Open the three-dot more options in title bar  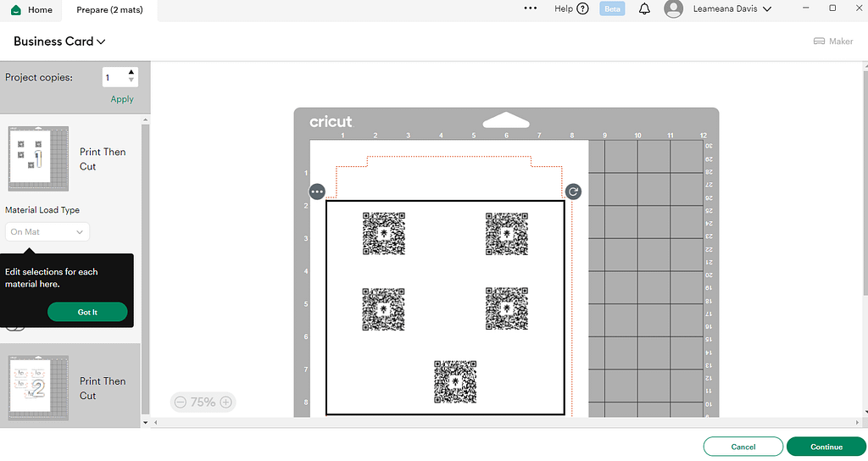point(531,8)
